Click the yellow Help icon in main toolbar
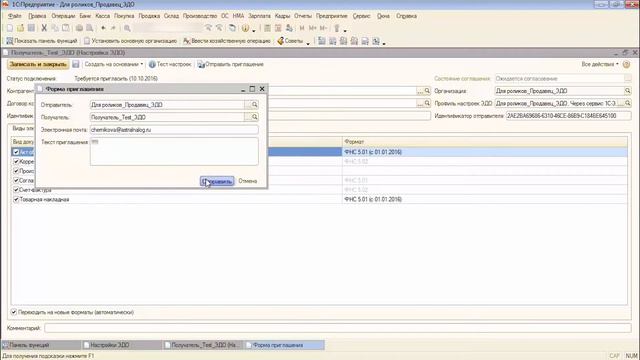Viewport: 640px width, 360px height. [x=245, y=28]
